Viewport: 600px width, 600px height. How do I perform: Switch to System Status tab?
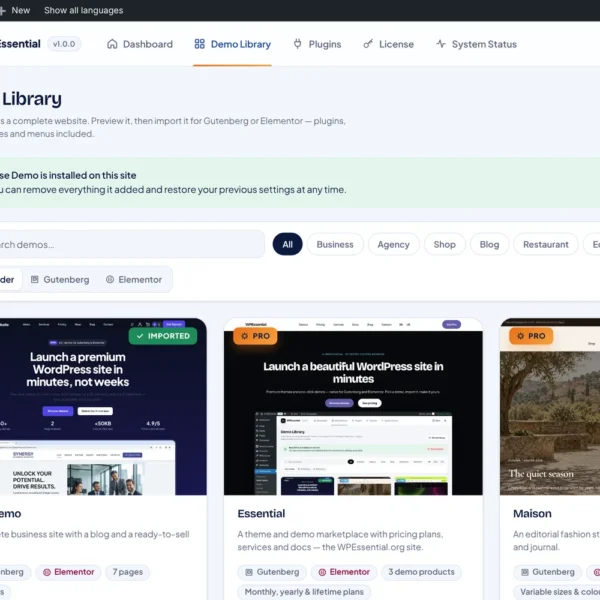(476, 44)
